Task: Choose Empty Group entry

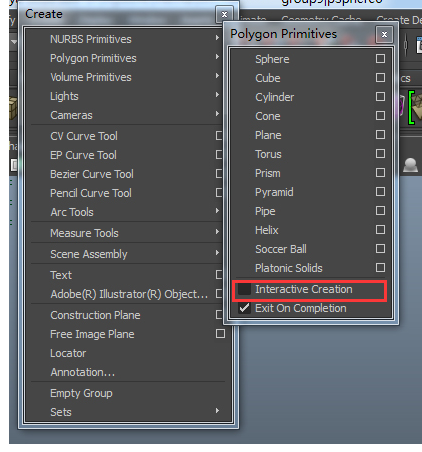Action: (x=81, y=393)
